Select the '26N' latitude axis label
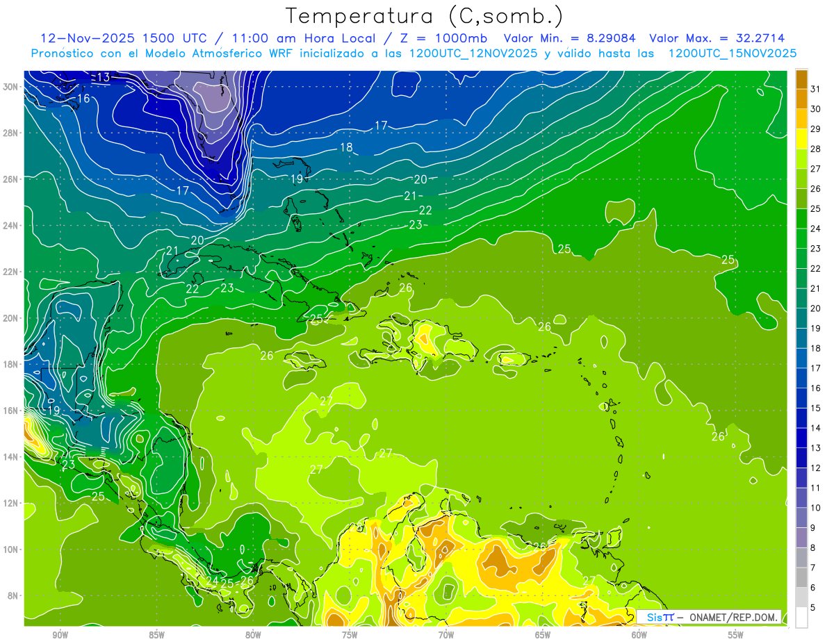 point(11,179)
